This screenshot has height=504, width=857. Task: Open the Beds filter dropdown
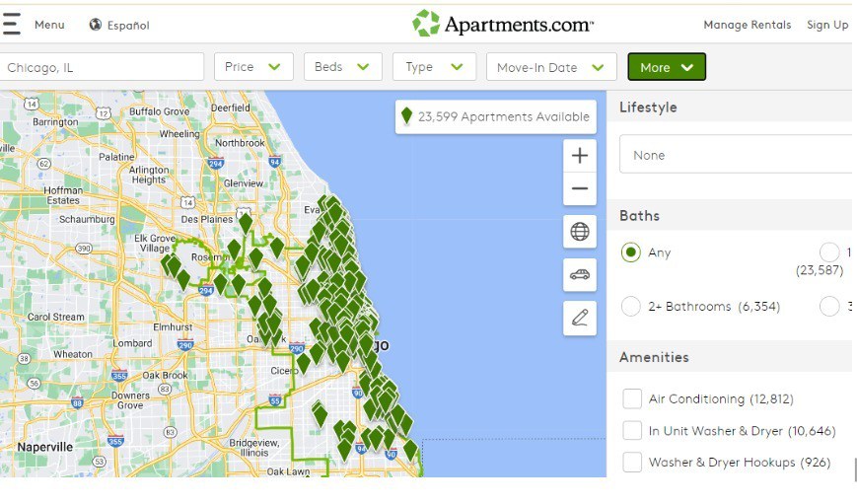coord(341,67)
